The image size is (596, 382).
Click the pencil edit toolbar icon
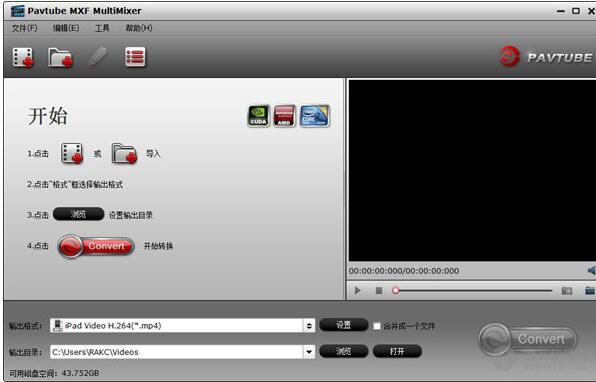point(98,57)
